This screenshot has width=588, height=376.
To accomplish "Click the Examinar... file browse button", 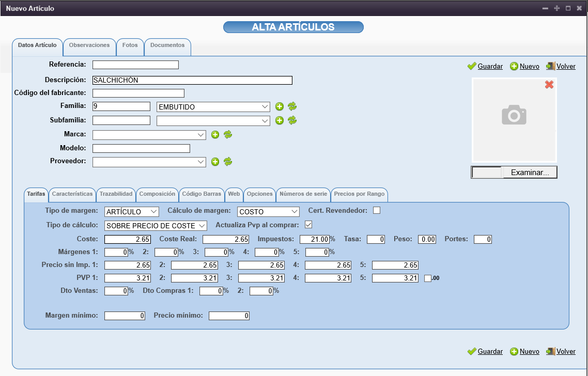I will click(530, 173).
